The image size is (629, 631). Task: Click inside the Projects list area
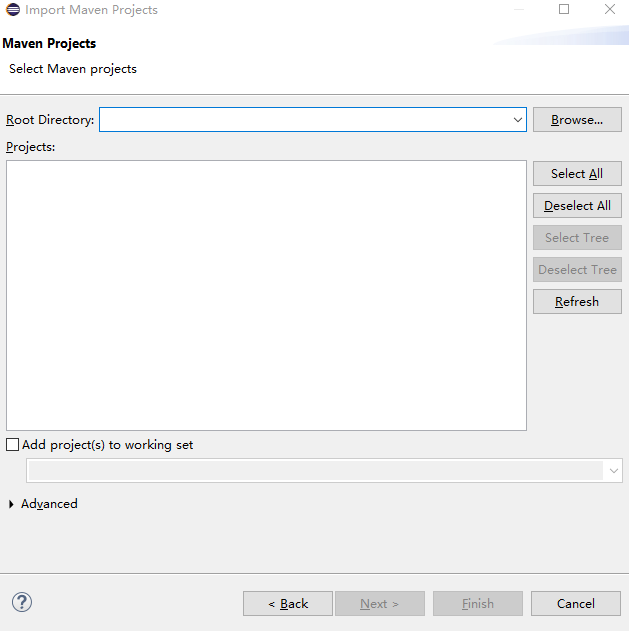click(x=266, y=295)
